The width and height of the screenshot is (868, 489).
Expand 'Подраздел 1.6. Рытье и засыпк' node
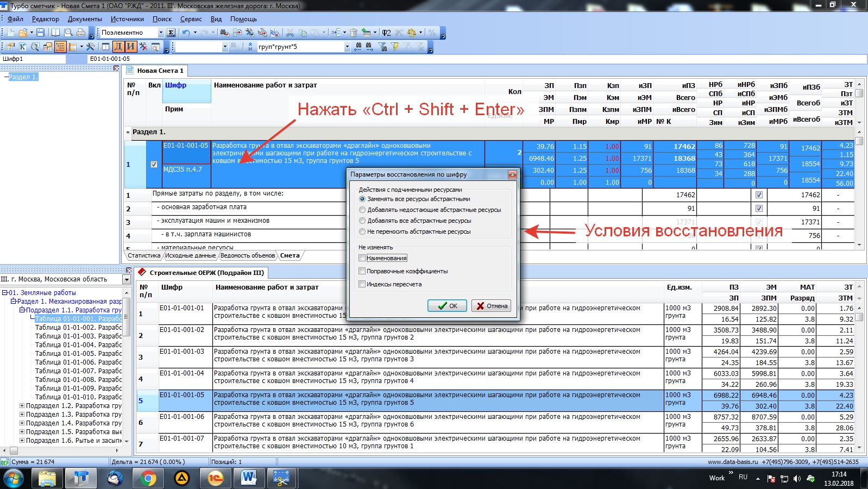(22, 441)
